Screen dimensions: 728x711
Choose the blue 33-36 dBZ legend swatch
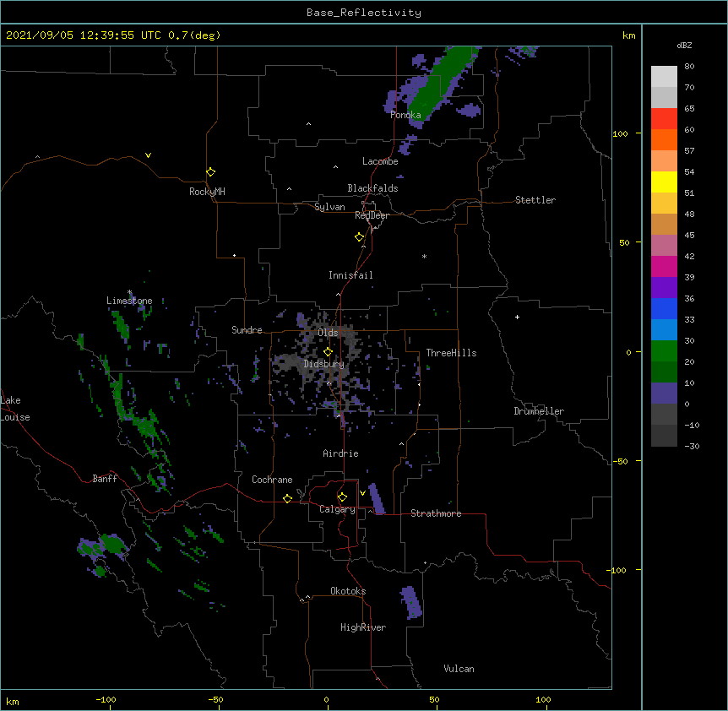[664, 308]
